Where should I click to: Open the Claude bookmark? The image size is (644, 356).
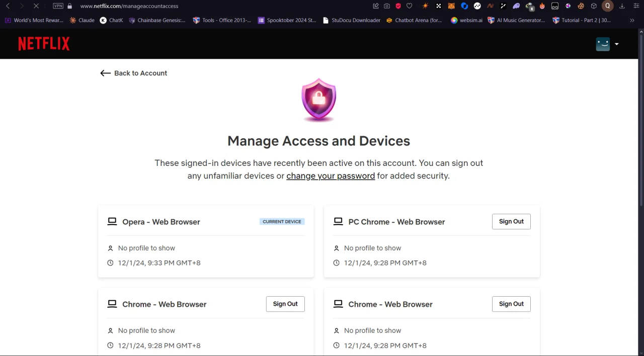[x=82, y=20]
